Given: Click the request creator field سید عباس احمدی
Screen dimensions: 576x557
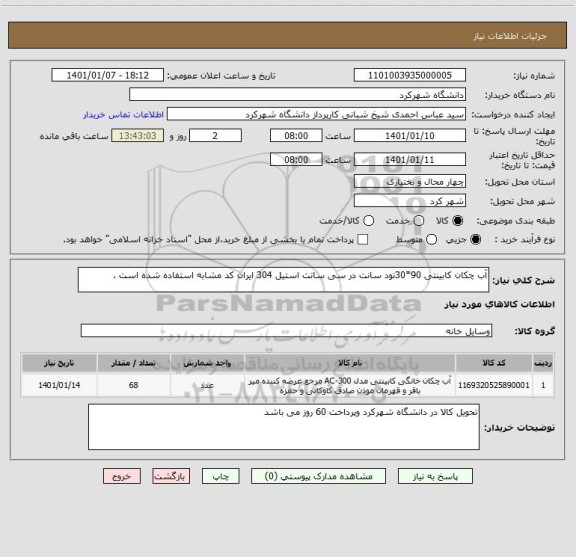Looking at the screenshot, I should point(316,114).
